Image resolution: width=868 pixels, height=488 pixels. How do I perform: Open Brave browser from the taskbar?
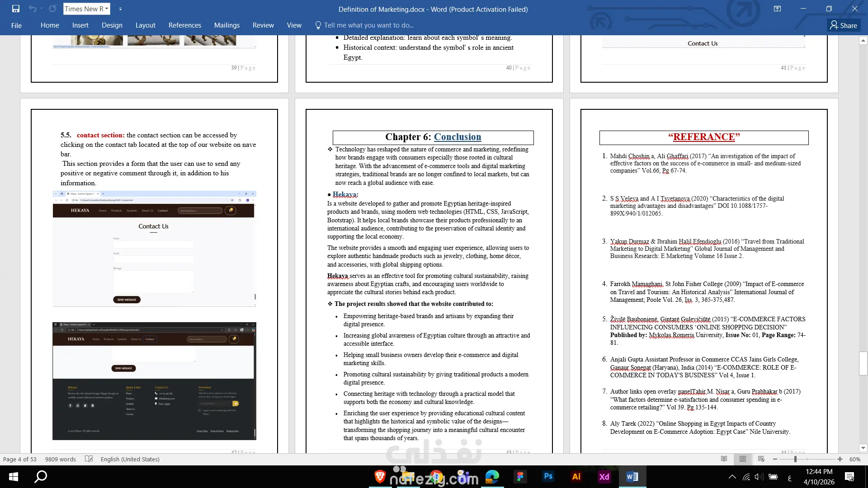380,477
